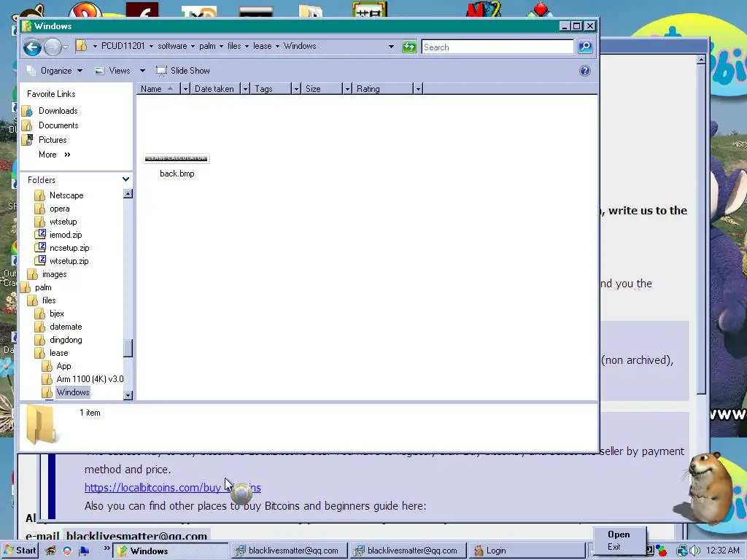The height and width of the screenshot is (560, 747).
Task: Show More favorite links
Action: (54, 155)
